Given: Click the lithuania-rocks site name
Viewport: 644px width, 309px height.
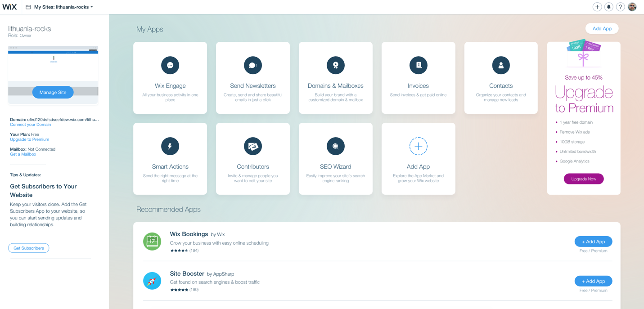Looking at the screenshot, I should point(30,28).
